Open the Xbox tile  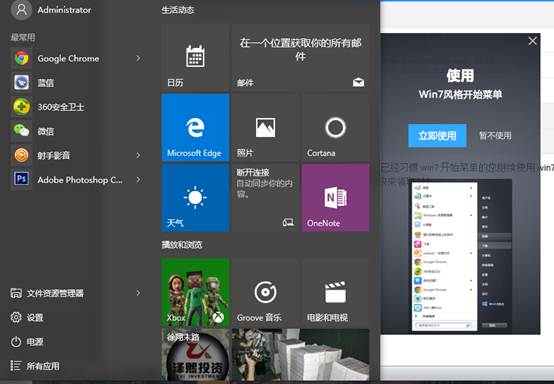click(x=195, y=293)
